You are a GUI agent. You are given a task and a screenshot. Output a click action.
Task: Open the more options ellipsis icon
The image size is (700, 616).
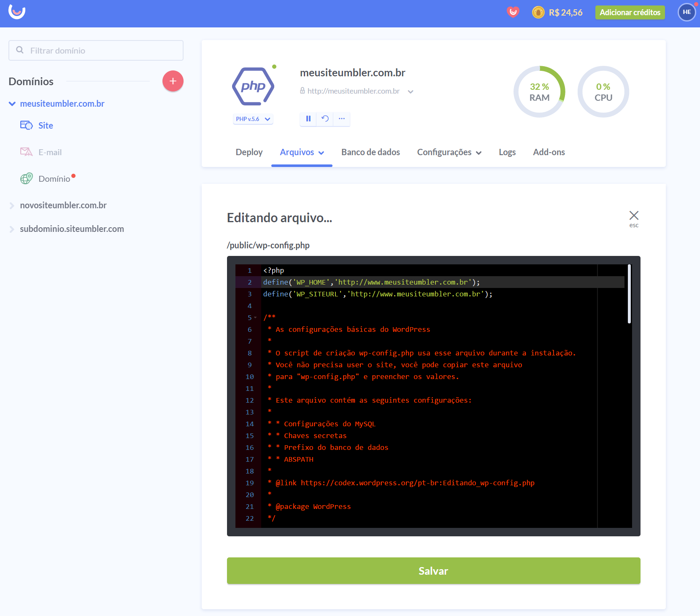click(x=342, y=119)
